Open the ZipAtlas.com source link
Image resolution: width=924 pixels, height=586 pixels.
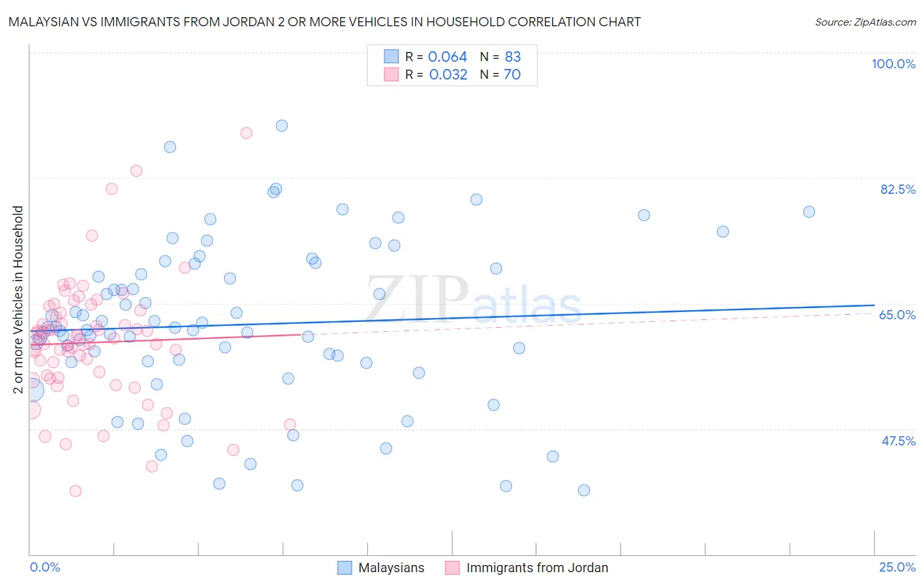(866, 22)
